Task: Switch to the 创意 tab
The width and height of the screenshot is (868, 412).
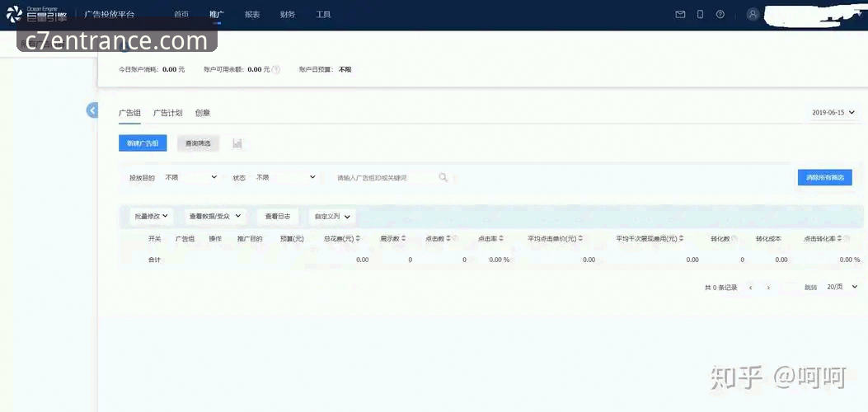Action: click(203, 113)
